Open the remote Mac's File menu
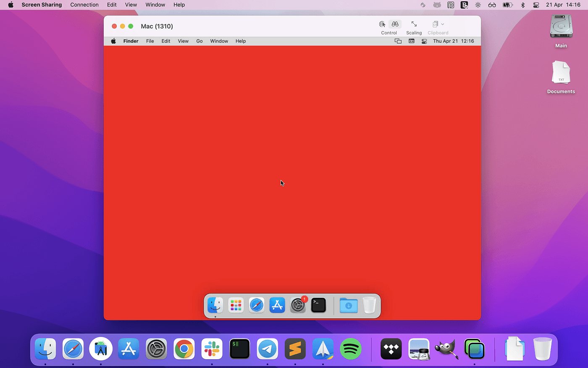 [150, 41]
